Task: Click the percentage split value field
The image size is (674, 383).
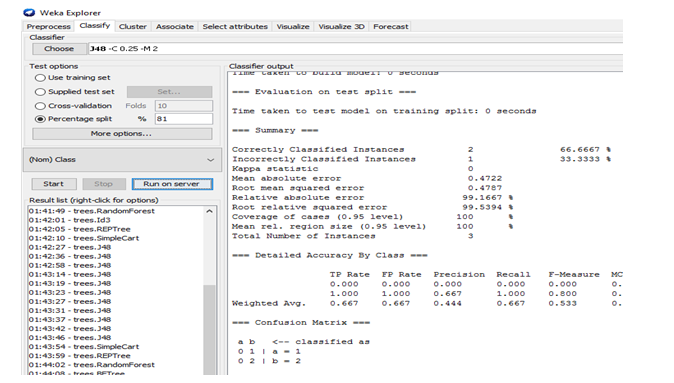Action: (x=184, y=119)
